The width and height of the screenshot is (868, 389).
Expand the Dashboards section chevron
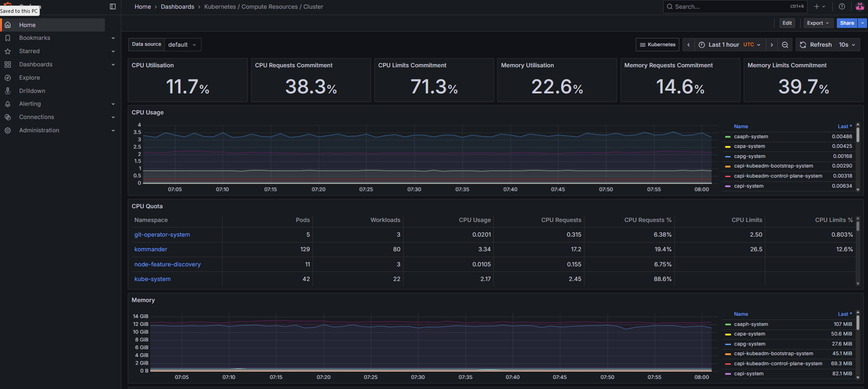(113, 65)
